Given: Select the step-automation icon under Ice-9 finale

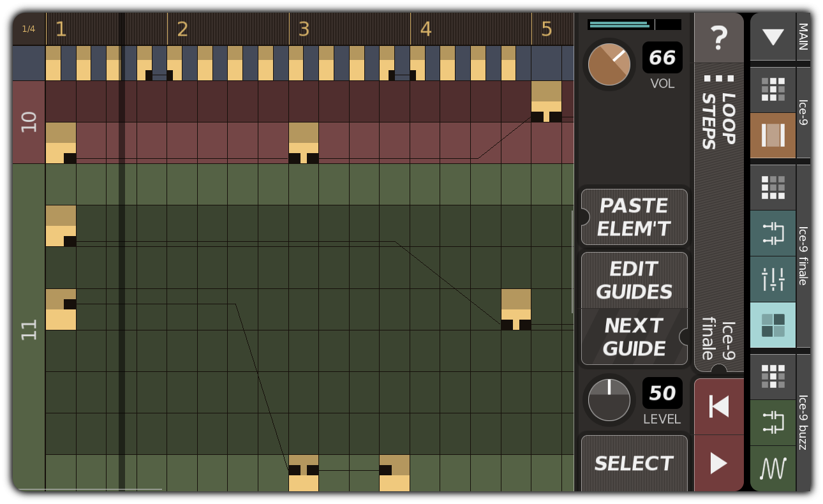Looking at the screenshot, I should coord(773,234).
